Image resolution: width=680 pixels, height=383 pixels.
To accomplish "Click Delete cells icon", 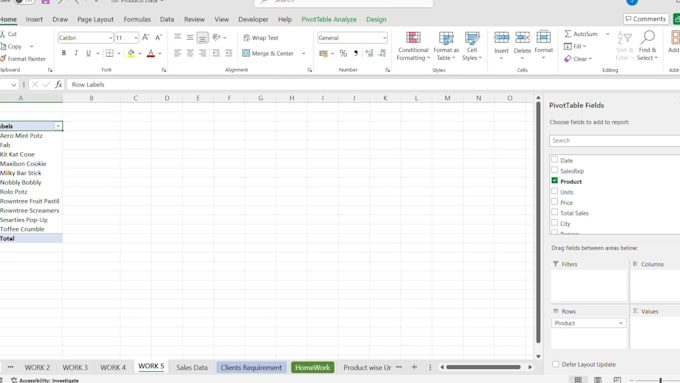I will [x=522, y=38].
